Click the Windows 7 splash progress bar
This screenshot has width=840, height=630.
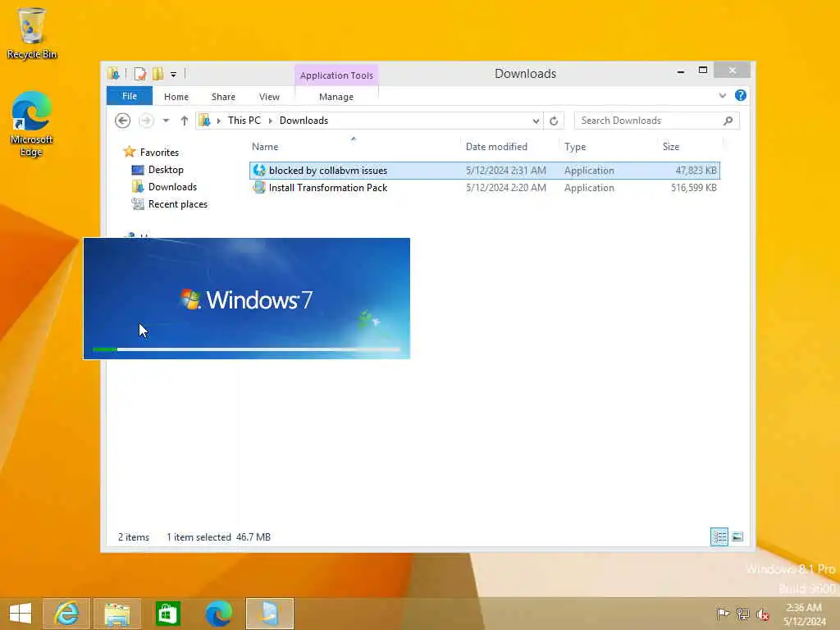pyautogui.click(x=246, y=349)
